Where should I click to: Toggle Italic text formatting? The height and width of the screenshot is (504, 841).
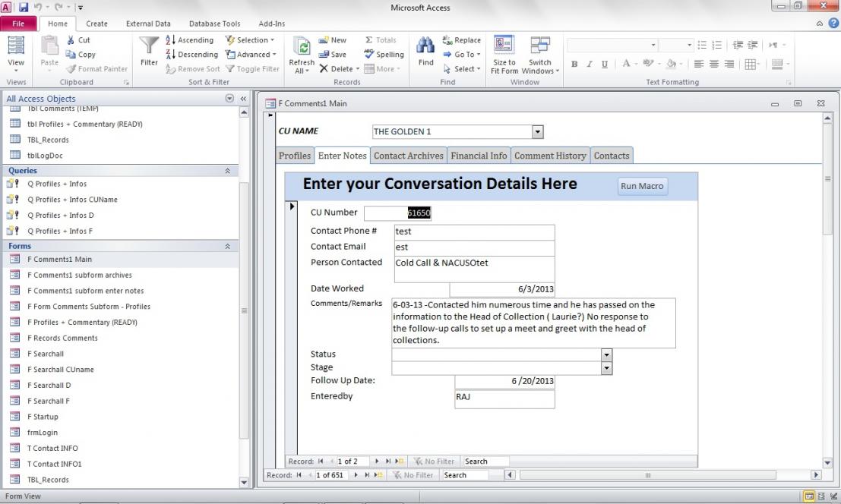(x=590, y=65)
